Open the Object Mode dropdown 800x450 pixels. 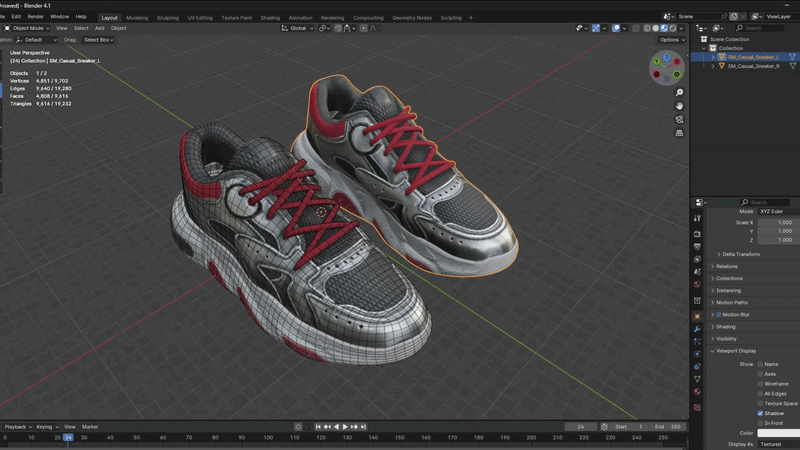[27, 28]
